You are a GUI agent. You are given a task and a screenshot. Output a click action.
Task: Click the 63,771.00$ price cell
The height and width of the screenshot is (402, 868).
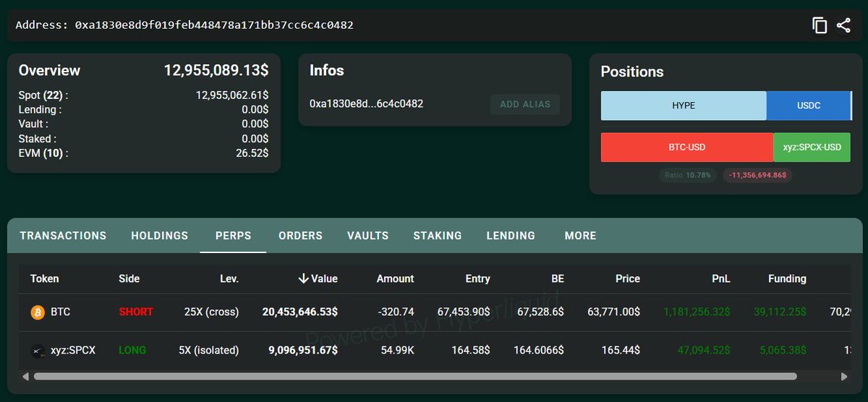coord(613,312)
